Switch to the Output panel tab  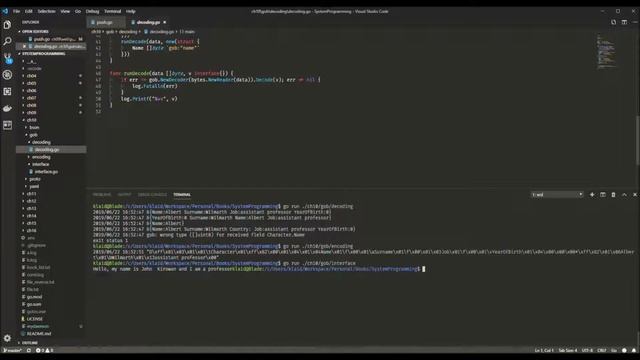[124, 195]
